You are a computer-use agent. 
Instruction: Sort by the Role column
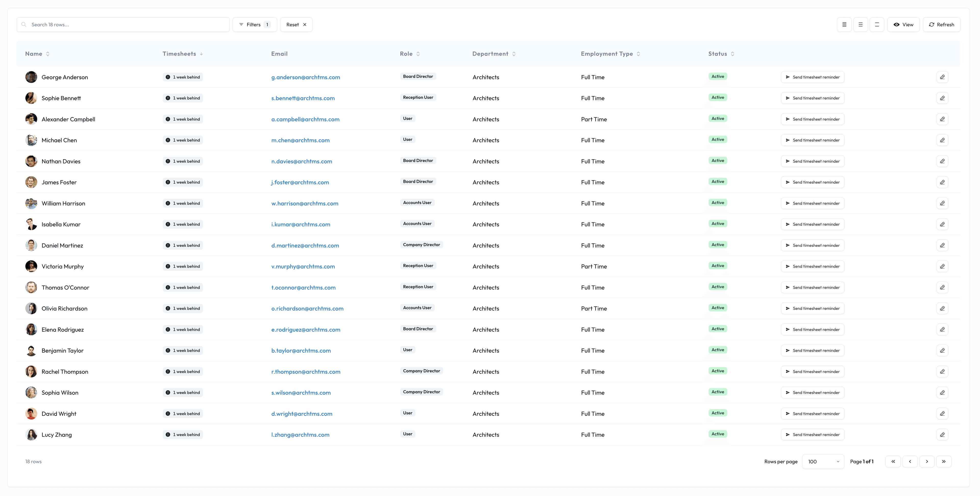point(410,54)
